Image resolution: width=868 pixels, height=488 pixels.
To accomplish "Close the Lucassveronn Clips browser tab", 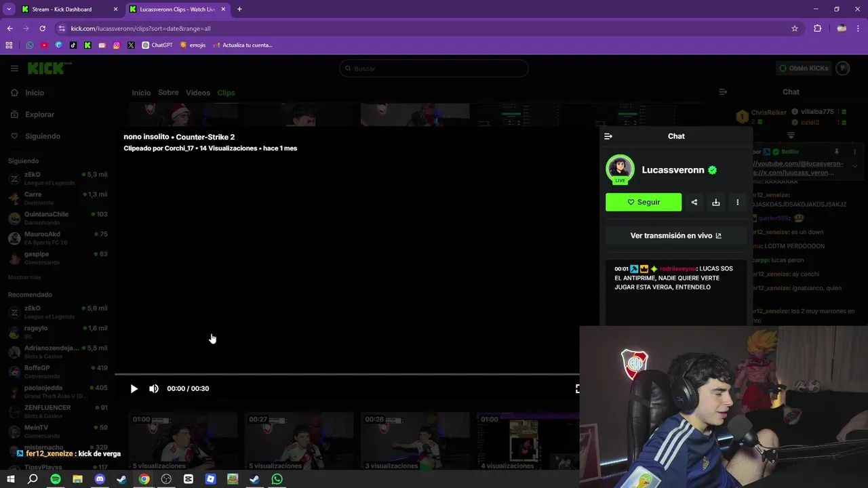I will tap(223, 9).
